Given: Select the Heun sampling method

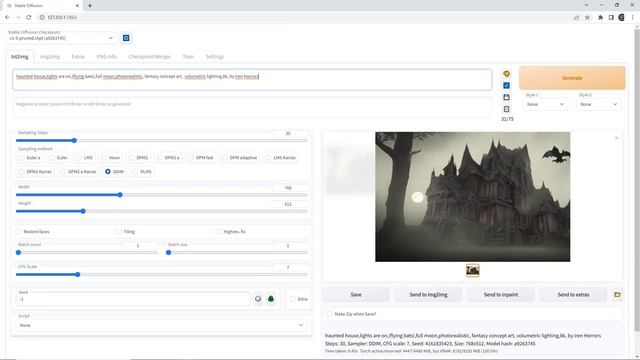Looking at the screenshot, I should [x=111, y=158].
